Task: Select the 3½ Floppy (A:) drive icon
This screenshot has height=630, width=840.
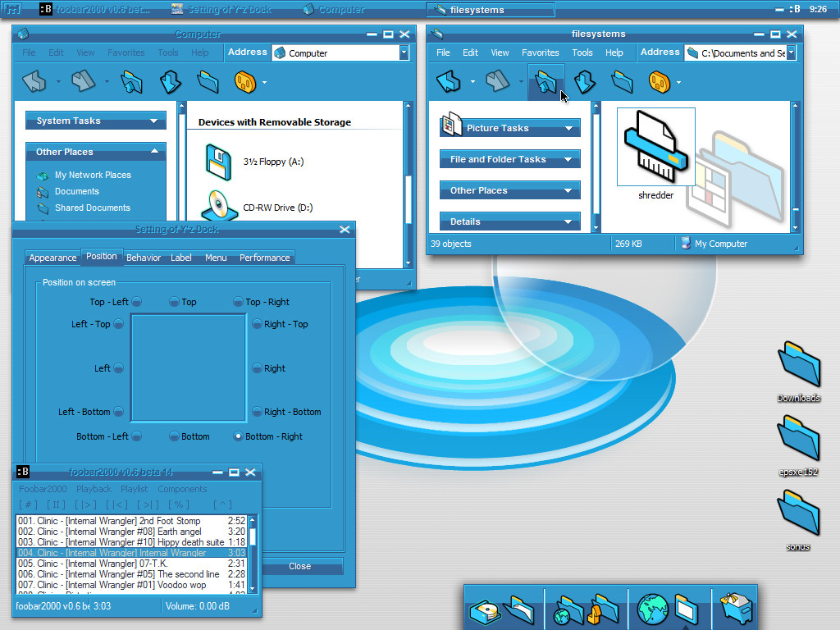Action: pyautogui.click(x=218, y=162)
